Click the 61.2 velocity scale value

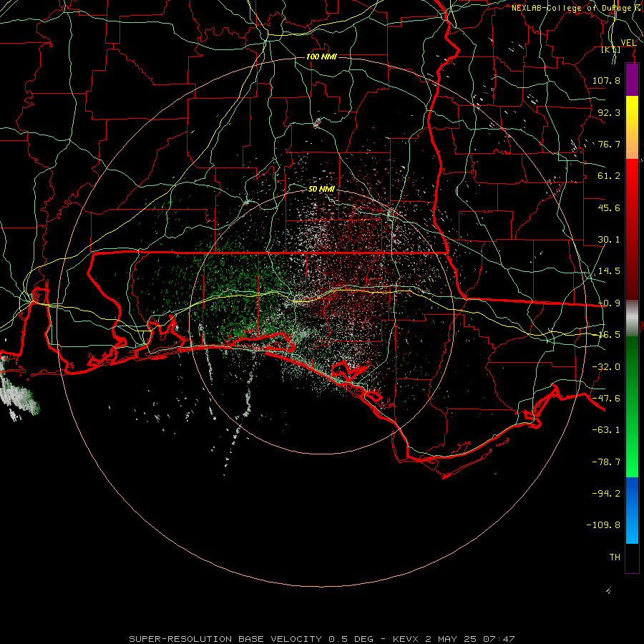click(609, 176)
